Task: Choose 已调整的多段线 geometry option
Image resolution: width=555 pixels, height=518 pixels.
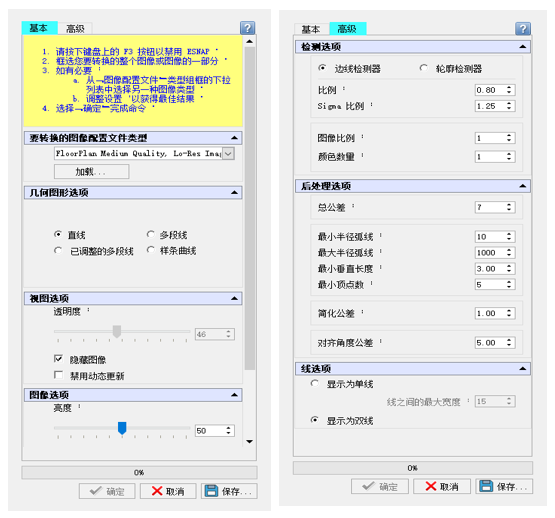Action: 58,251
